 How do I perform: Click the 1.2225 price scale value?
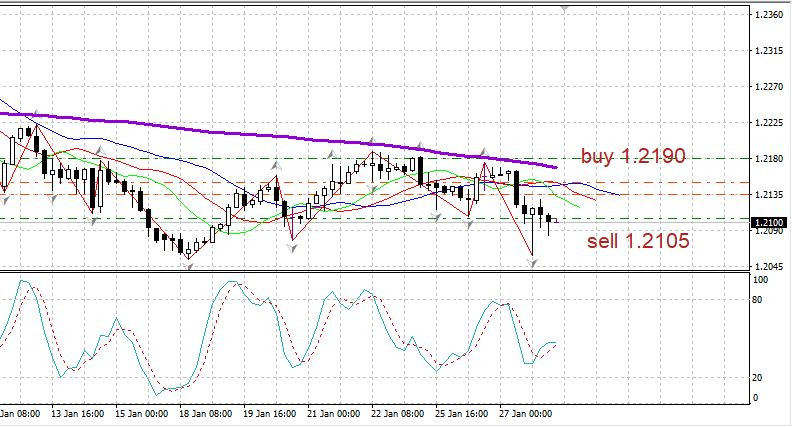769,122
